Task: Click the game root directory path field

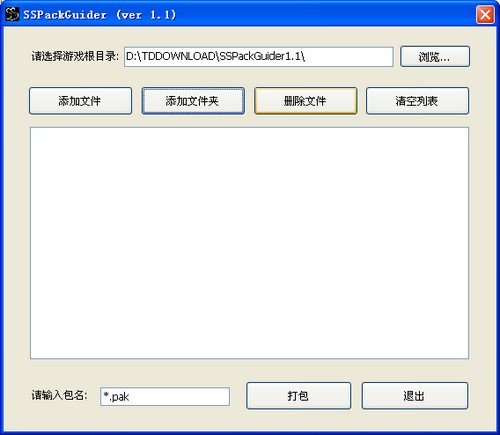Action: tap(259, 57)
